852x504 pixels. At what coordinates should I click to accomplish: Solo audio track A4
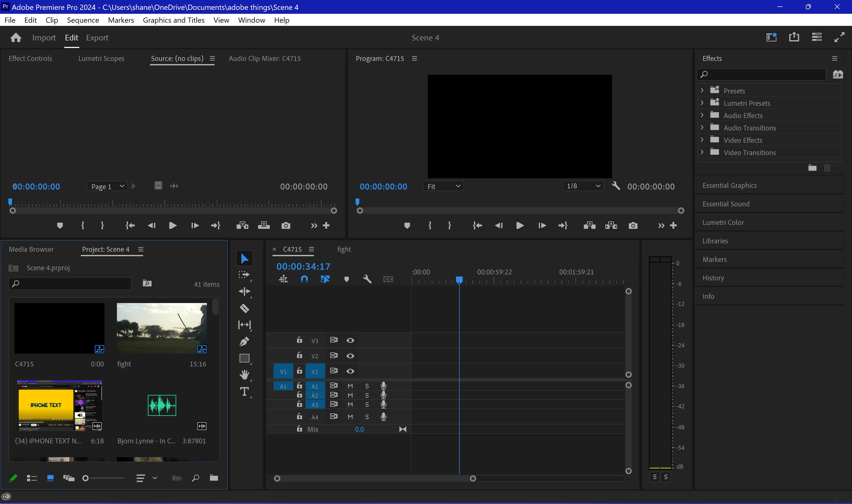pos(367,417)
